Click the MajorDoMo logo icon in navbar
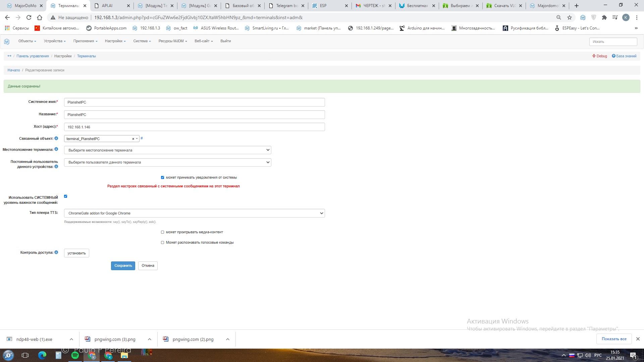644x362 pixels. pos(7,41)
